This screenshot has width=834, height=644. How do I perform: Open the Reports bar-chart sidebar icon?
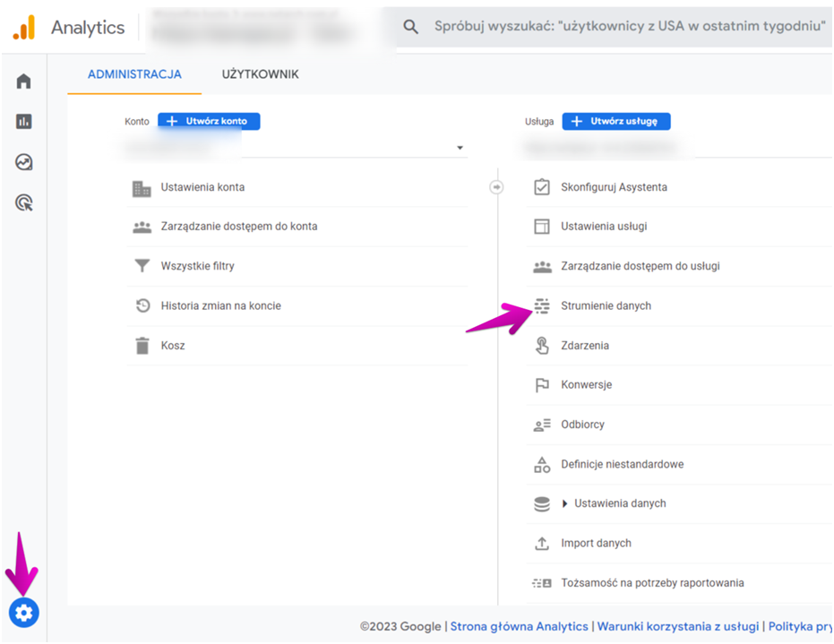[23, 121]
